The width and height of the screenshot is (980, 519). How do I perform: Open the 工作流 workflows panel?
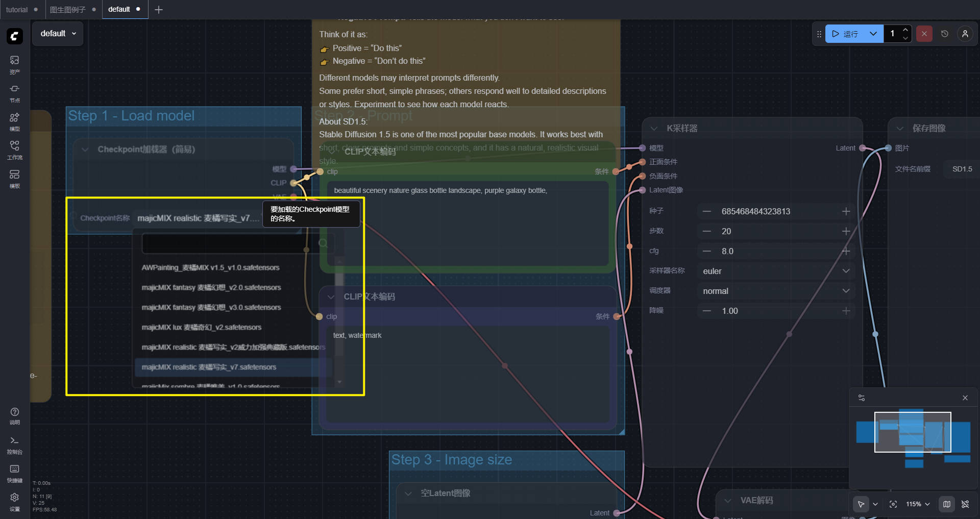tap(14, 150)
